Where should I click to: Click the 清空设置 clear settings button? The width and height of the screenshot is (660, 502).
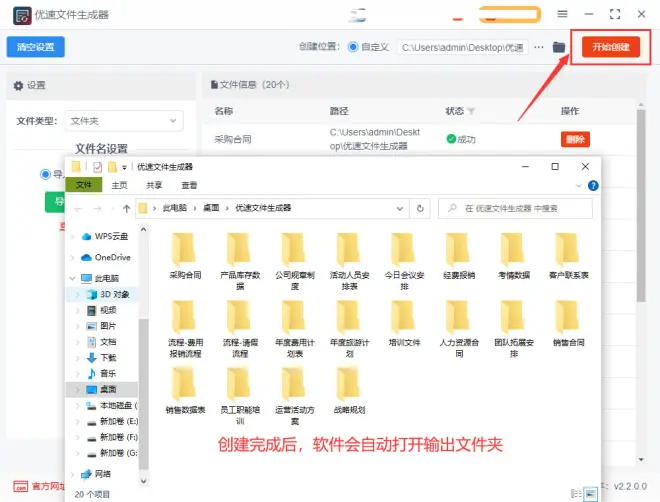click(35, 47)
